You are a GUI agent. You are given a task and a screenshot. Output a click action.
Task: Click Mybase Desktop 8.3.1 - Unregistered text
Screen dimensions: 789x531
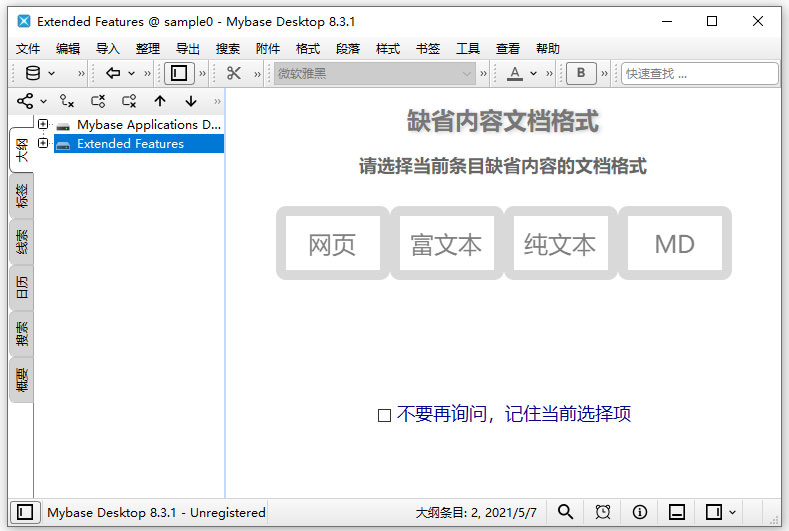(x=156, y=512)
